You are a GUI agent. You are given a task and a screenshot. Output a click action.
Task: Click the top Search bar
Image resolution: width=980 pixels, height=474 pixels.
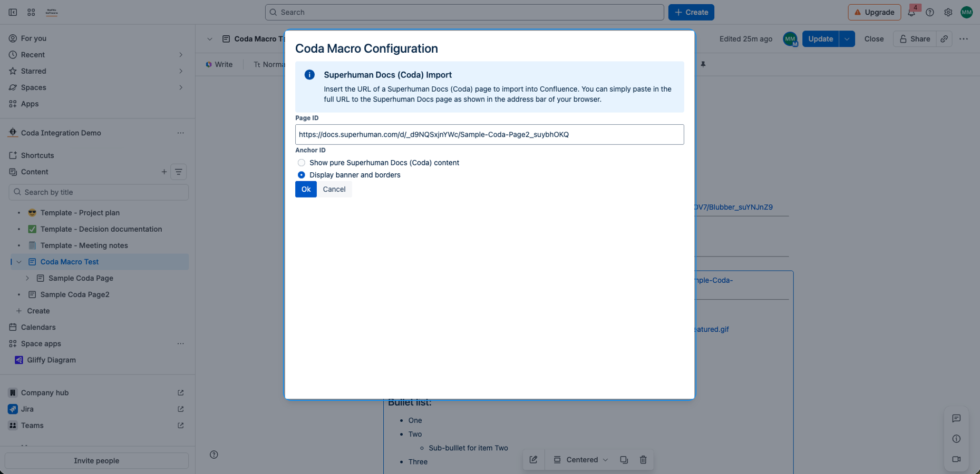pyautogui.click(x=464, y=12)
